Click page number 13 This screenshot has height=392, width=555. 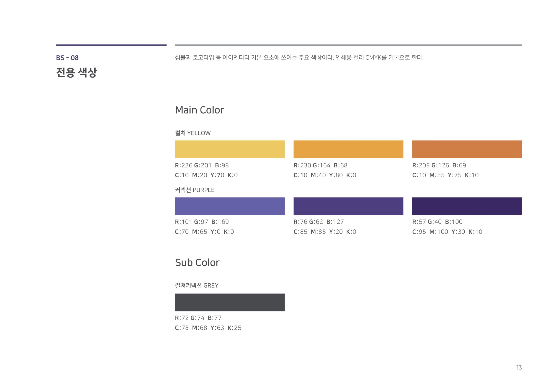[519, 367]
